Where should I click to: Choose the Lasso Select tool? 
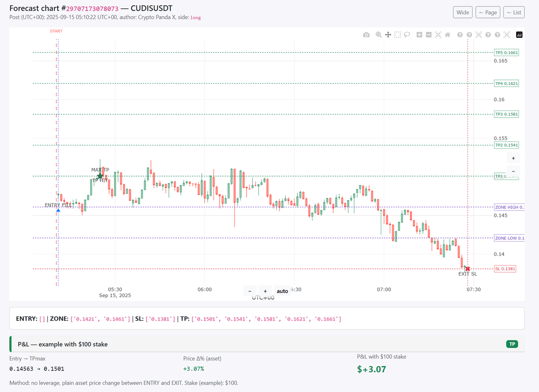pos(407,35)
